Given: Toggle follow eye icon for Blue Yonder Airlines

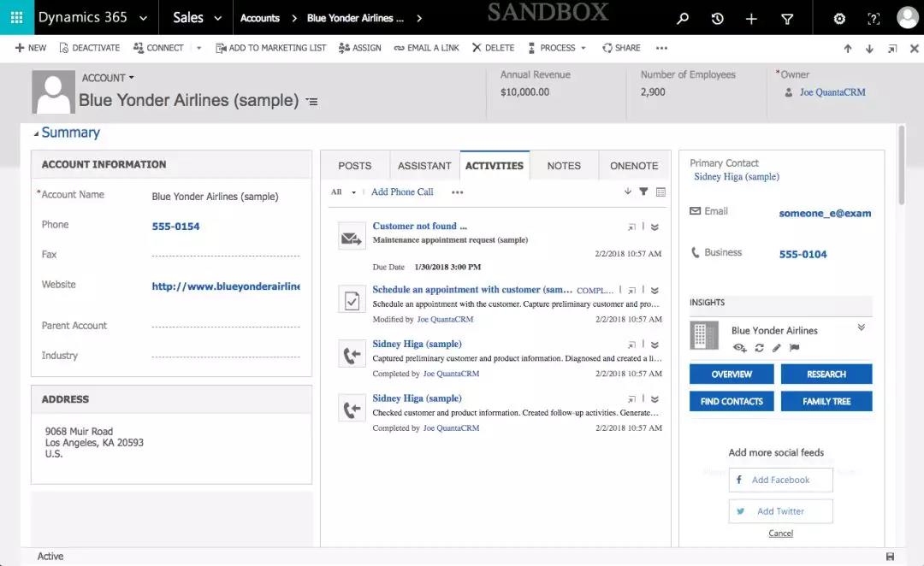Looking at the screenshot, I should coord(740,348).
